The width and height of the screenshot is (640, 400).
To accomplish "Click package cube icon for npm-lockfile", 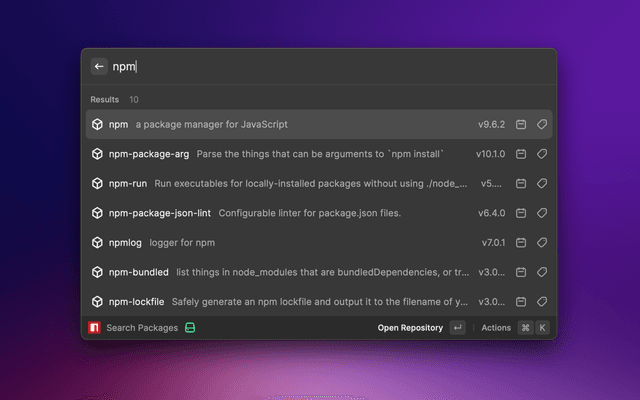I will 97,302.
